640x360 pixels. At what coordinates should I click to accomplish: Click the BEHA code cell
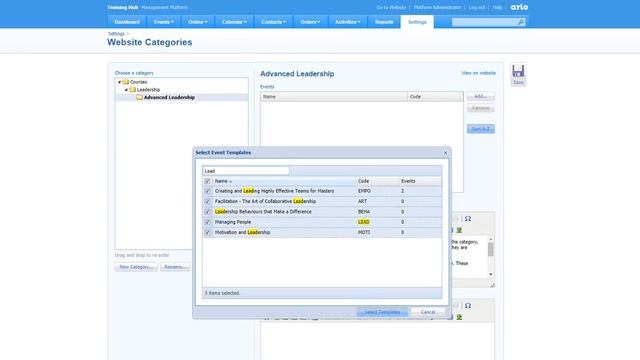click(x=364, y=212)
